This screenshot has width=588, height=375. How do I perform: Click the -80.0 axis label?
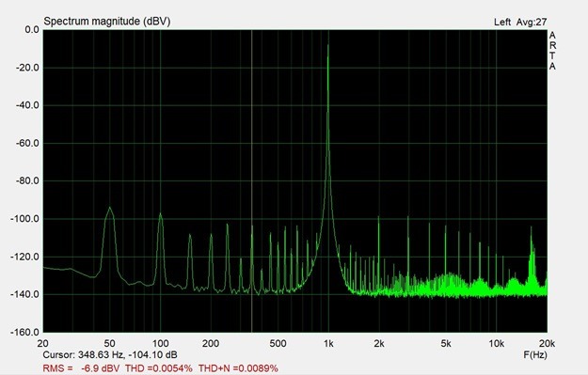point(27,181)
